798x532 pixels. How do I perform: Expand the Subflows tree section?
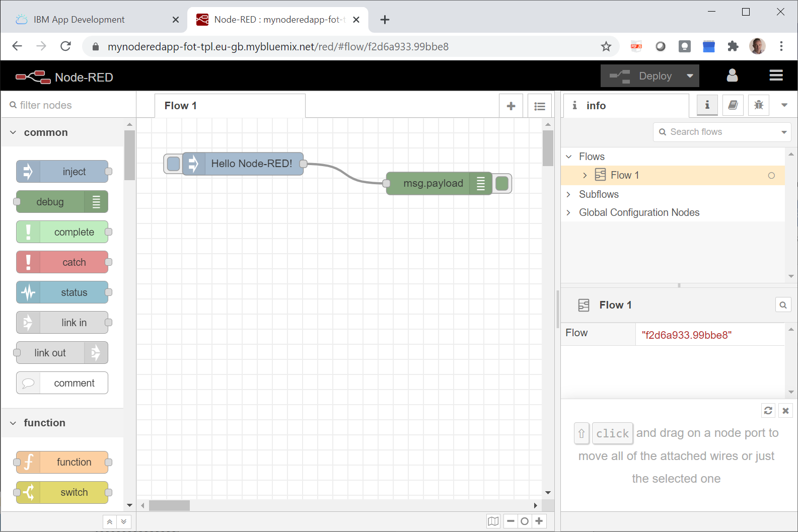coord(569,194)
